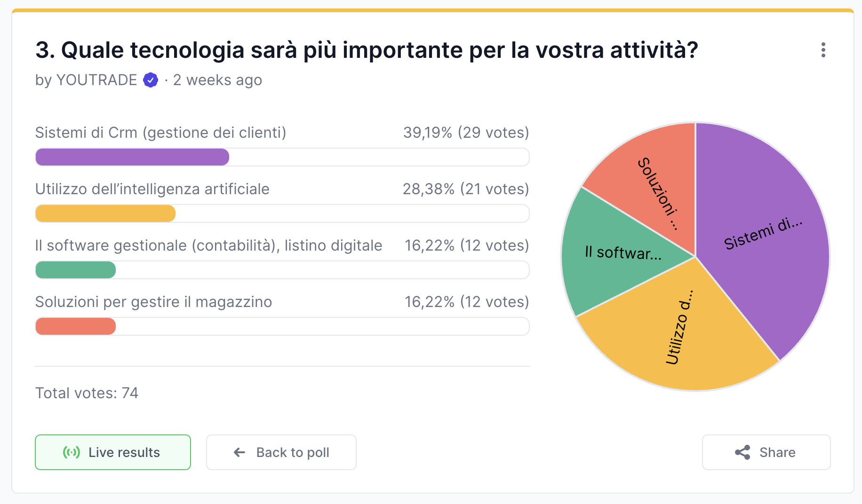
Task: Click the live broadcast signal icon
Action: pyautogui.click(x=72, y=452)
